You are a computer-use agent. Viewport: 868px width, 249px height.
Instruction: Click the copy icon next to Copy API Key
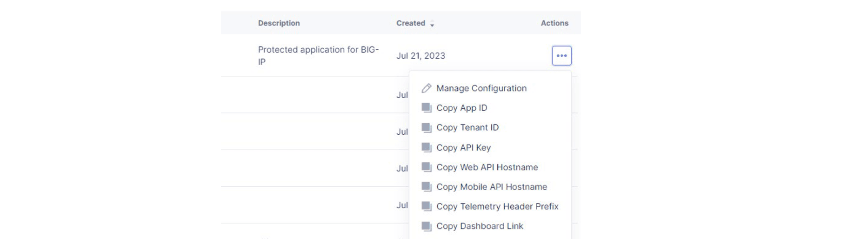[x=426, y=148]
